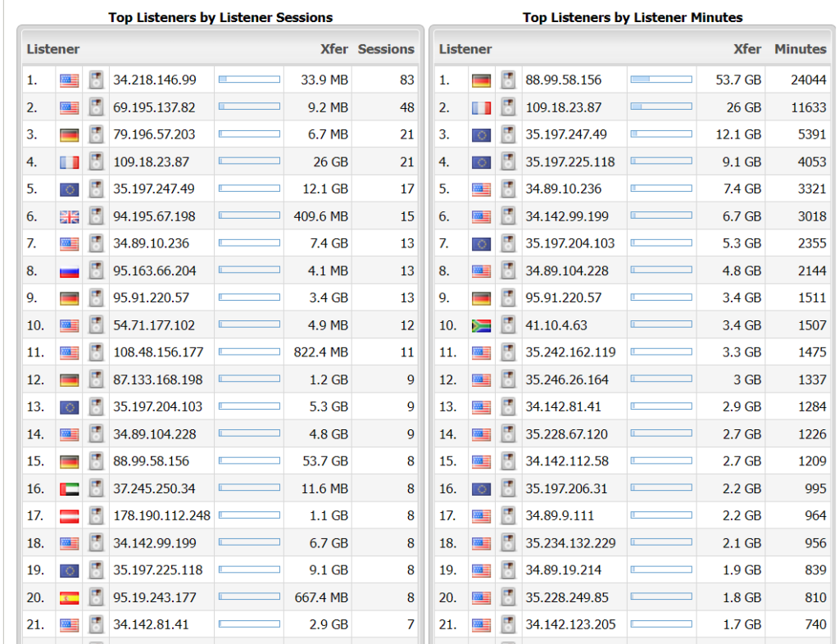Click the media player icon beside 34.218.146.99

pyautogui.click(x=96, y=80)
